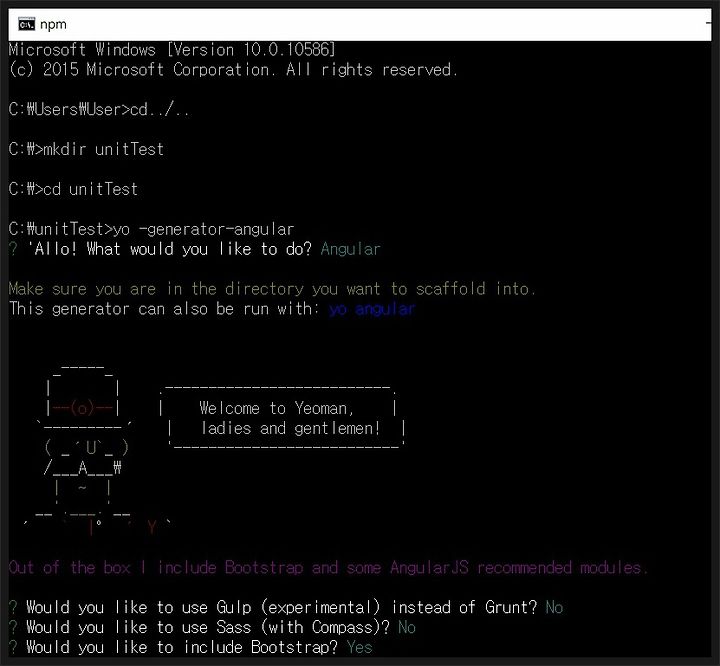Click the 'cd../..' command line

point(99,110)
